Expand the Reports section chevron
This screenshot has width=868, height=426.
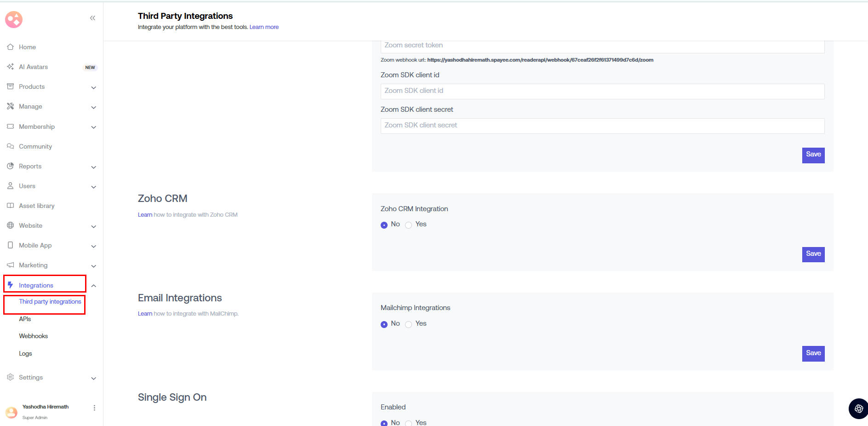click(x=93, y=167)
